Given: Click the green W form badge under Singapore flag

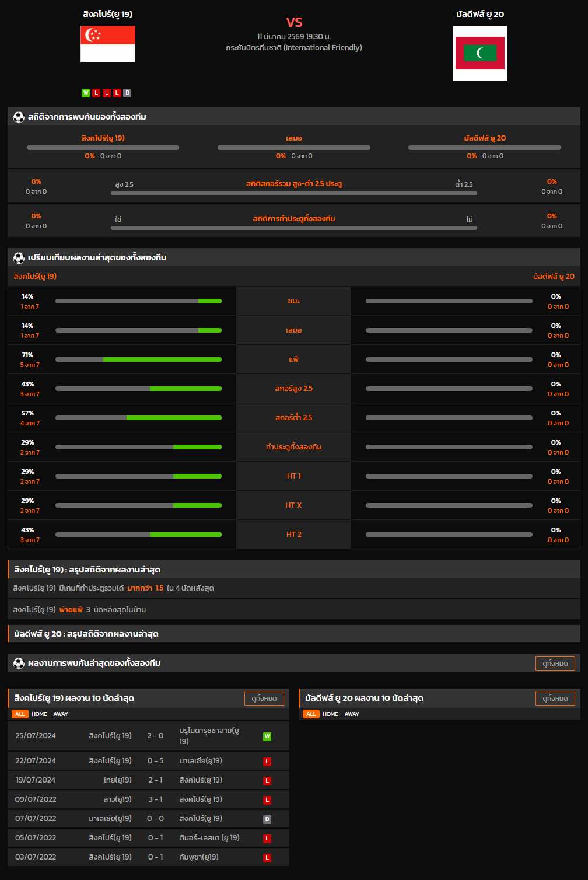Looking at the screenshot, I should tap(86, 93).
